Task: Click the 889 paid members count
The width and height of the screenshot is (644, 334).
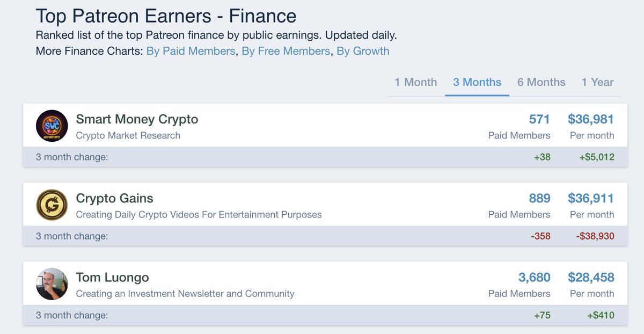Action: click(x=539, y=198)
